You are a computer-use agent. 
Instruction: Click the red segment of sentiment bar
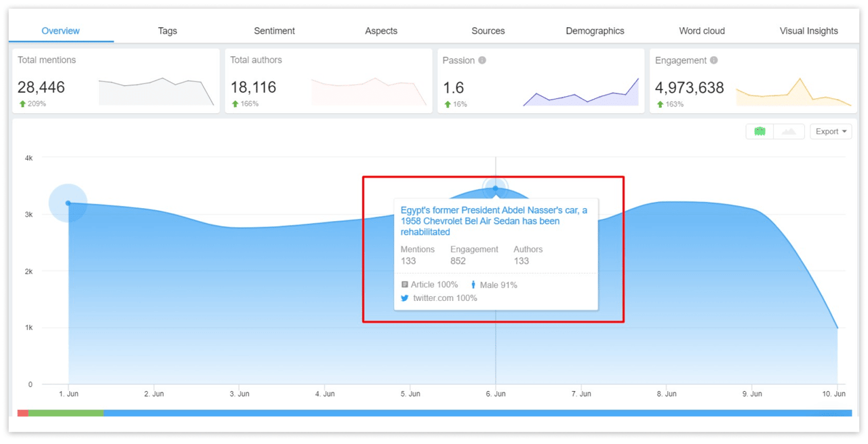(22, 413)
